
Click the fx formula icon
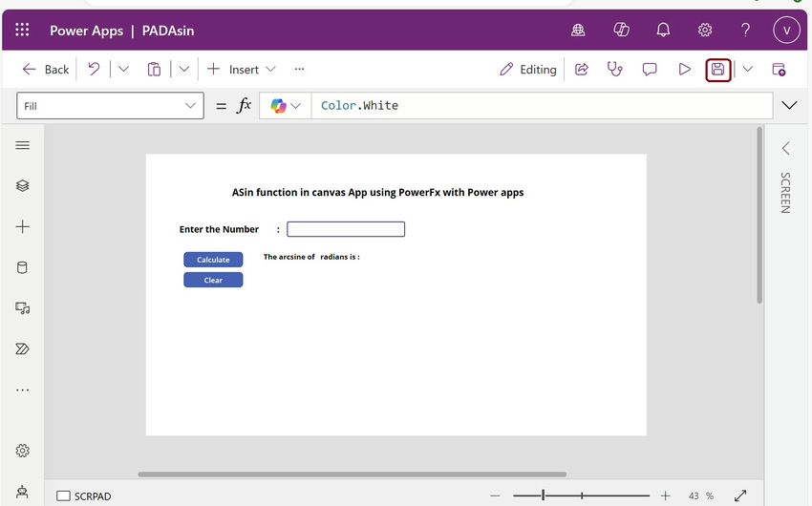pos(244,105)
